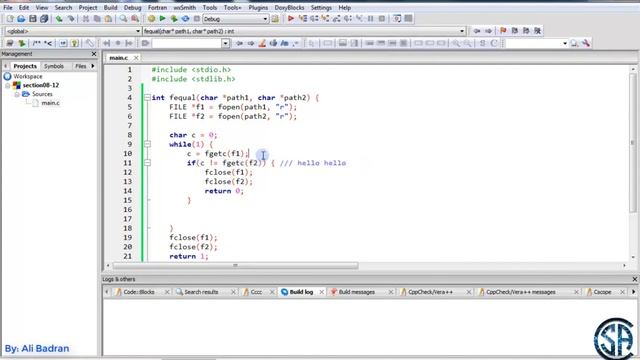
Task: Click the Run to cursor debug icon
Action: [302, 19]
